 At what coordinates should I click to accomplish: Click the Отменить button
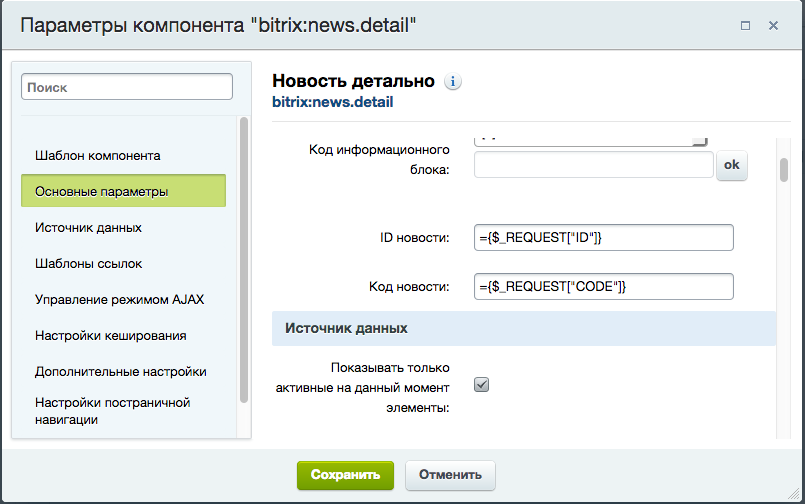(x=450, y=475)
